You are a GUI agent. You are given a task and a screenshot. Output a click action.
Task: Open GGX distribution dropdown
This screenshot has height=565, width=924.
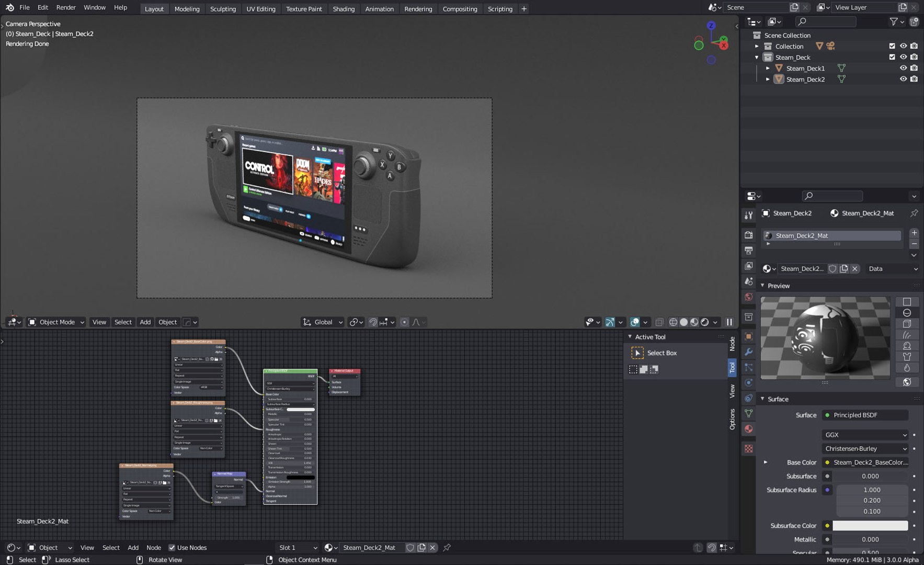point(865,435)
